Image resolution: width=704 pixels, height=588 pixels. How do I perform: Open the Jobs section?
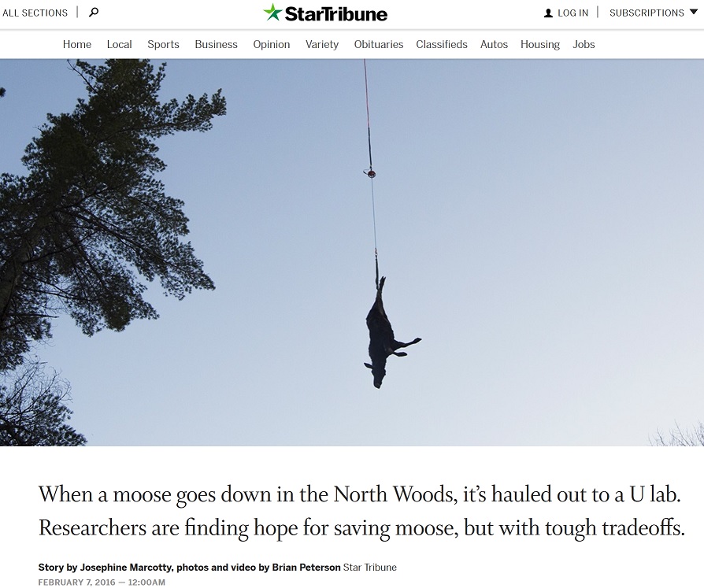tap(584, 44)
